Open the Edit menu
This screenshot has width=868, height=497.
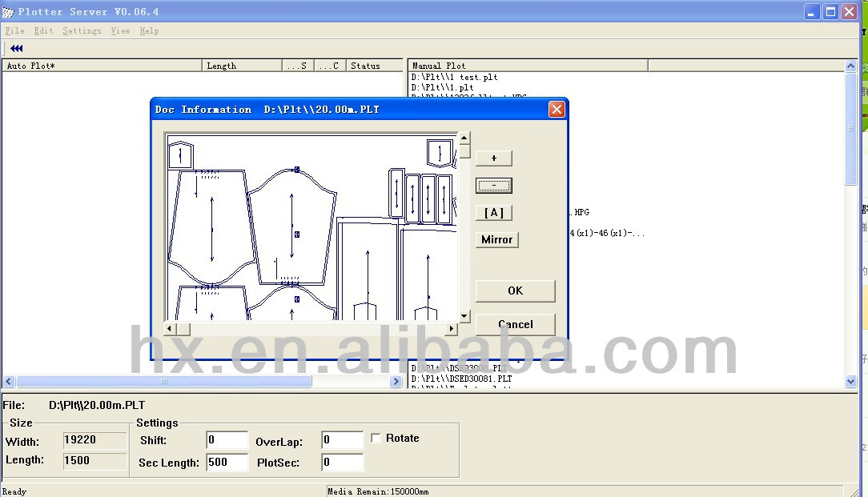(43, 31)
